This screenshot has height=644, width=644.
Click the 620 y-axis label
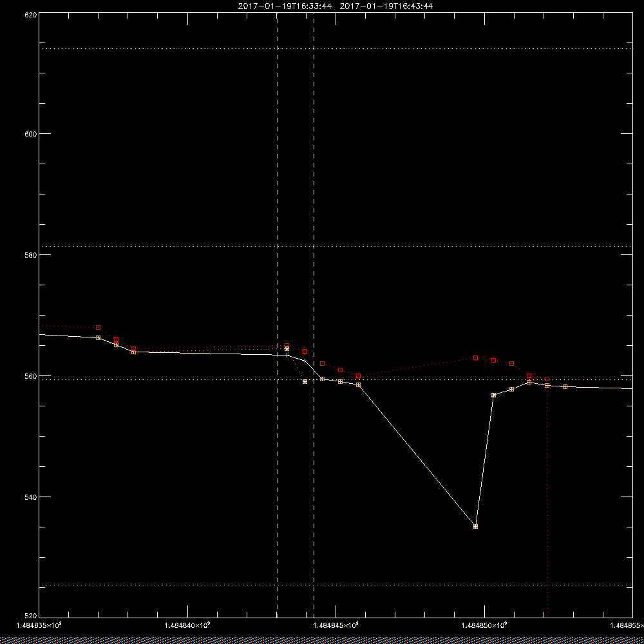[31, 15]
